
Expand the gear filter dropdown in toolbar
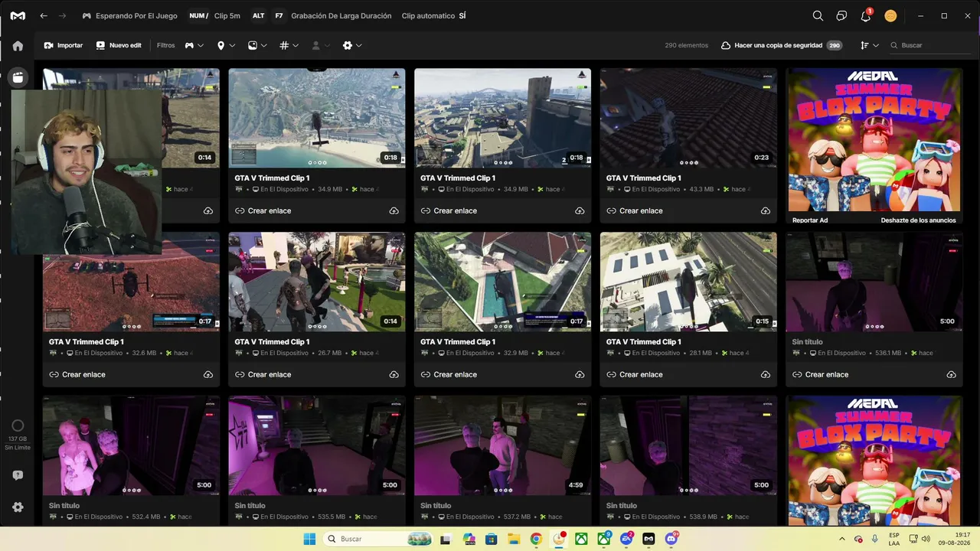point(352,46)
